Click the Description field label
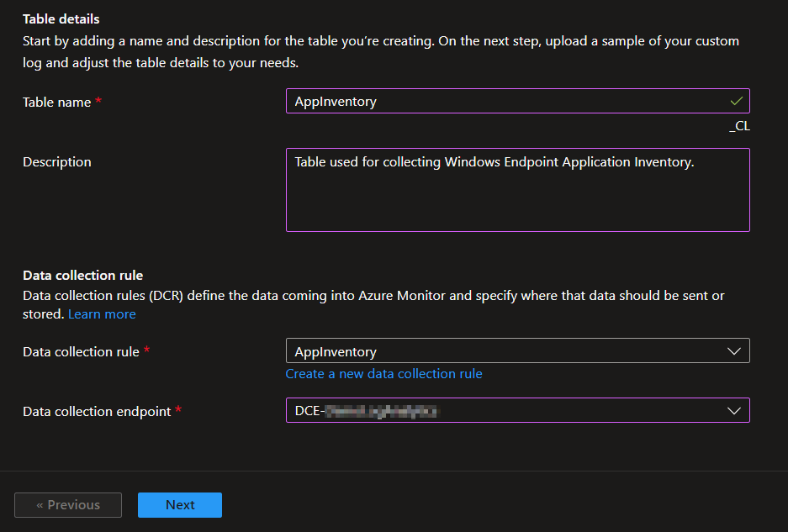 57,162
